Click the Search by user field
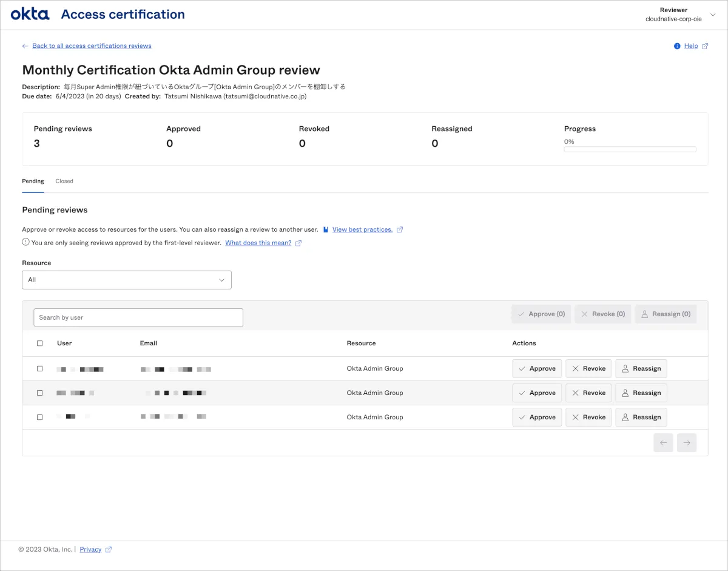 (x=138, y=317)
